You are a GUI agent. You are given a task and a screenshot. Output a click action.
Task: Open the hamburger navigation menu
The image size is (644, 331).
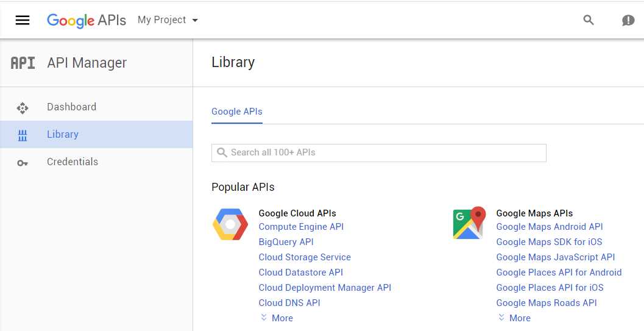22,20
